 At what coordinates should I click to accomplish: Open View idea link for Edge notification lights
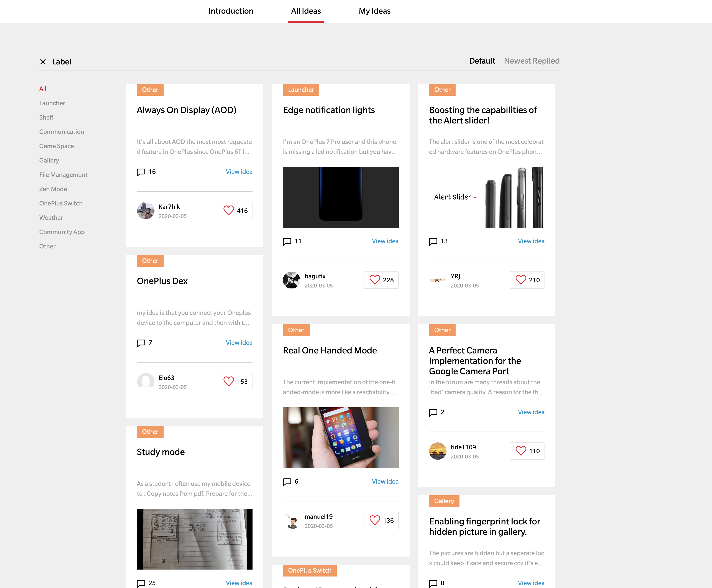[x=385, y=241]
